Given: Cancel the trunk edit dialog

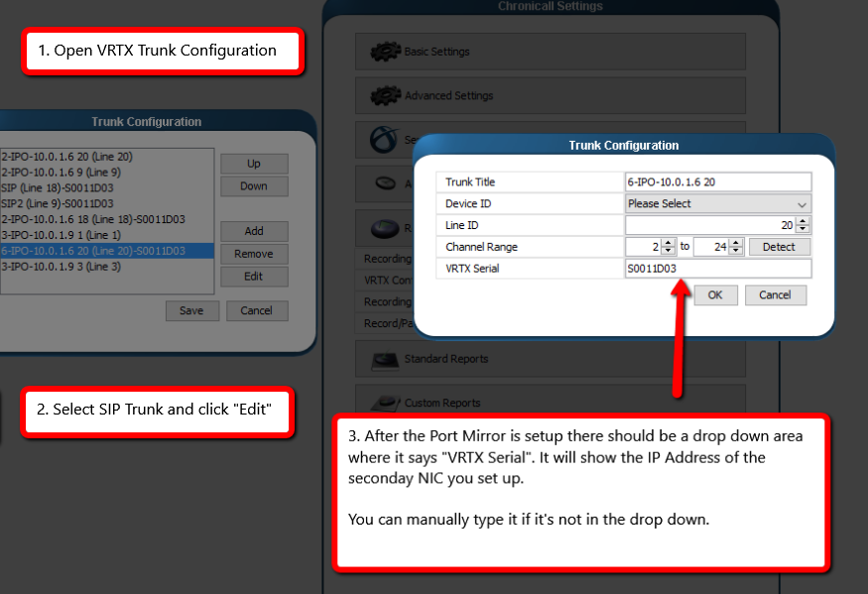Looking at the screenshot, I should pyautogui.click(x=775, y=296).
